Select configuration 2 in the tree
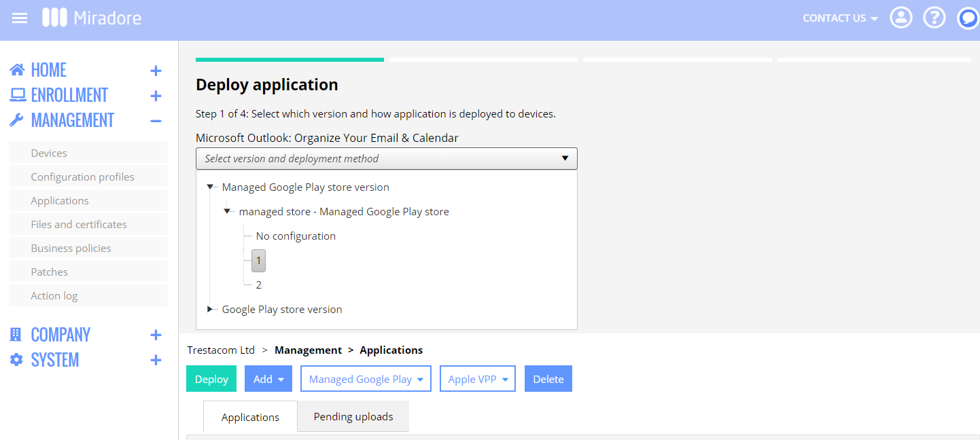Screen dimensions: 980x440 point(259,285)
